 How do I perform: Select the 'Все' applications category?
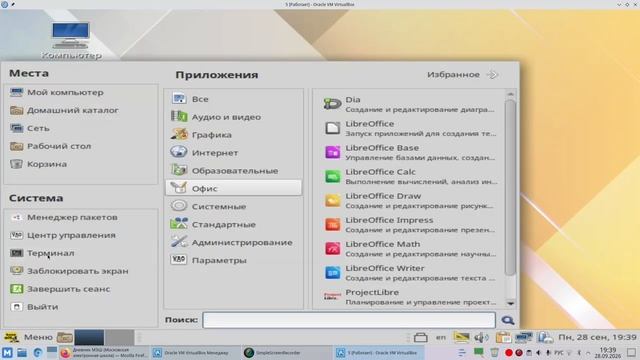coord(233,99)
